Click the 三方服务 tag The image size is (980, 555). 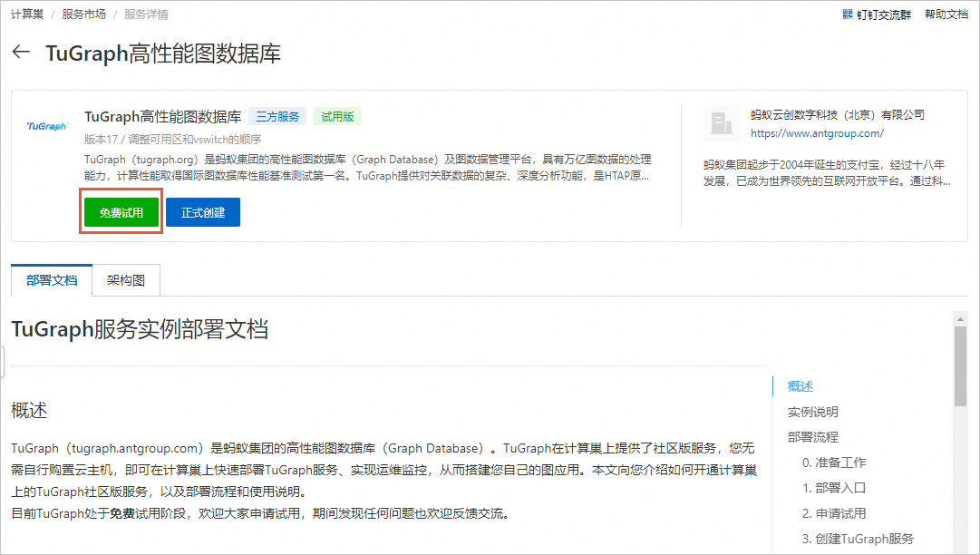(x=277, y=116)
